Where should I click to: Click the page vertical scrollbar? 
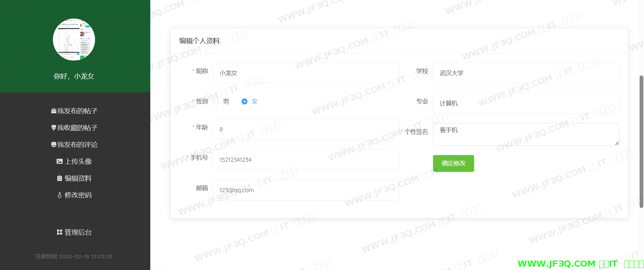click(x=642, y=142)
